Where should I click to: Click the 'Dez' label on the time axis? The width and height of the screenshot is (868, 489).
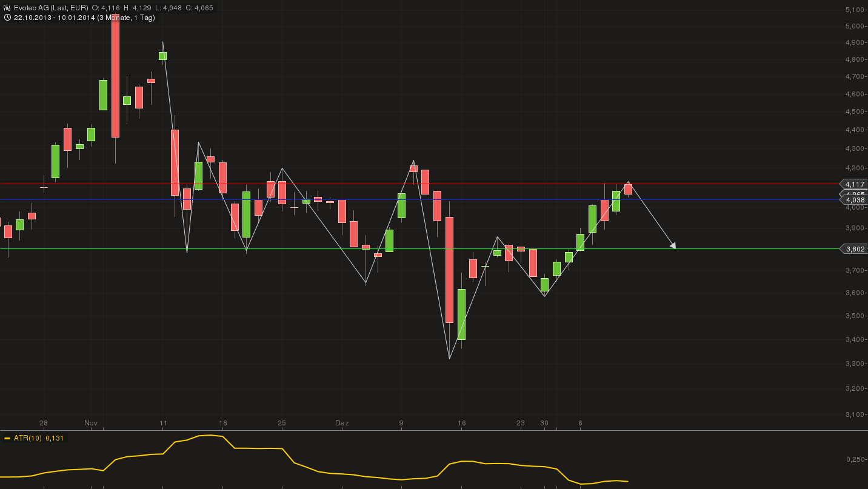point(342,423)
